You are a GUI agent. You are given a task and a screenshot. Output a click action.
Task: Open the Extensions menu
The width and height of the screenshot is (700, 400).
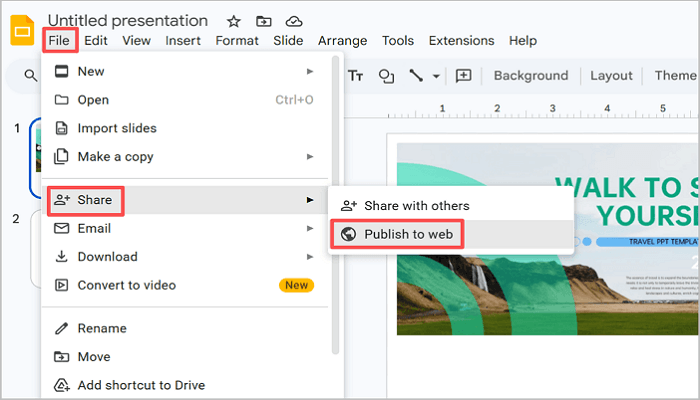point(461,41)
